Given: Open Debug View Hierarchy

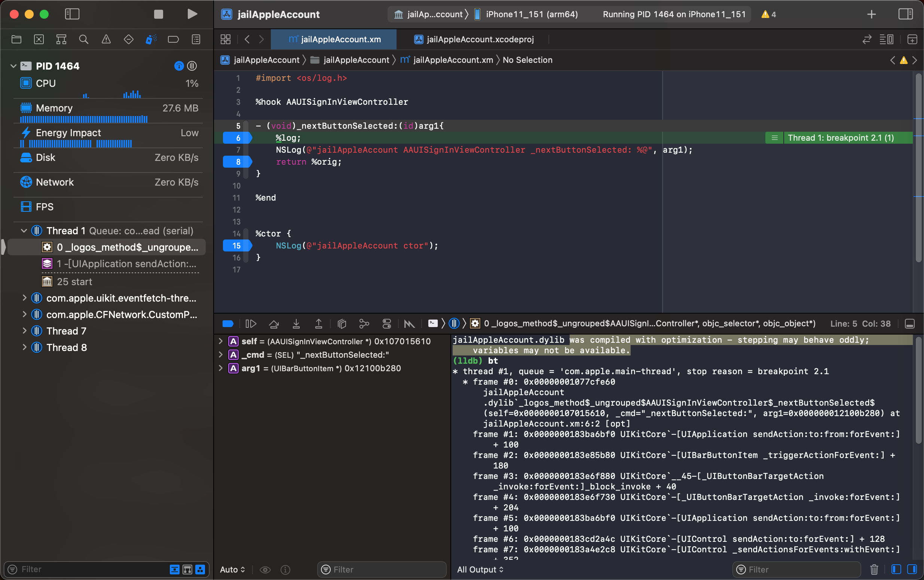Looking at the screenshot, I should 342,324.
